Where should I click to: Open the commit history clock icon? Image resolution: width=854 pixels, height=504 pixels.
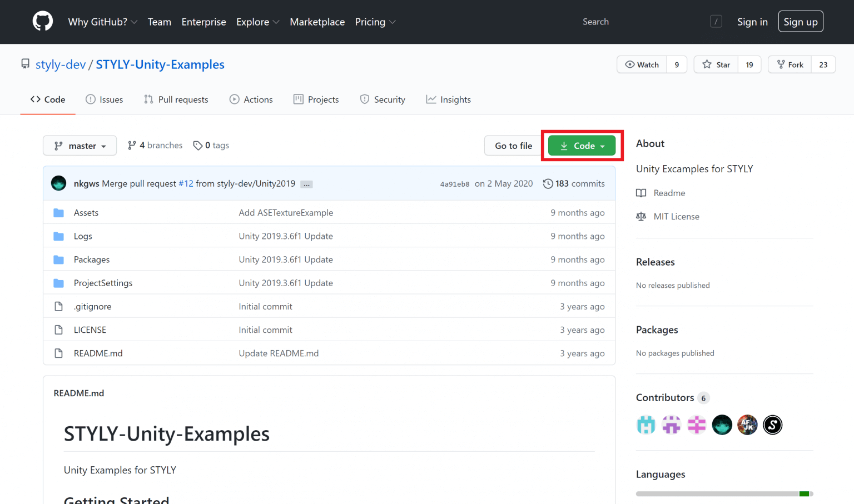pos(548,183)
